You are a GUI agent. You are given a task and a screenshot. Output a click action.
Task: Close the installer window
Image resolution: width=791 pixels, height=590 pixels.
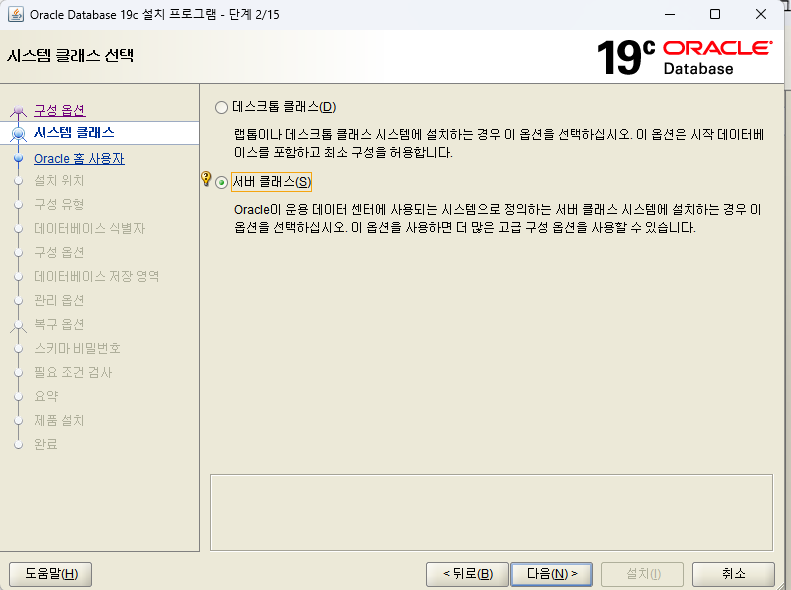click(x=761, y=14)
